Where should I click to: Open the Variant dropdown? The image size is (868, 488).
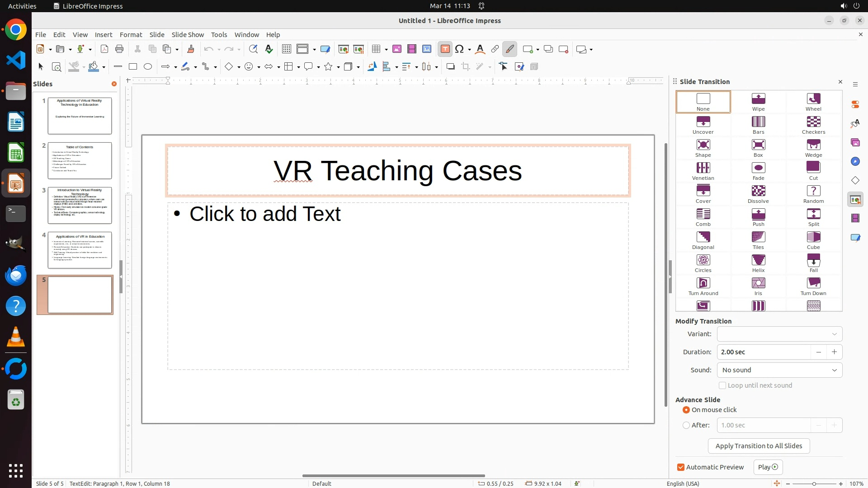(x=779, y=334)
